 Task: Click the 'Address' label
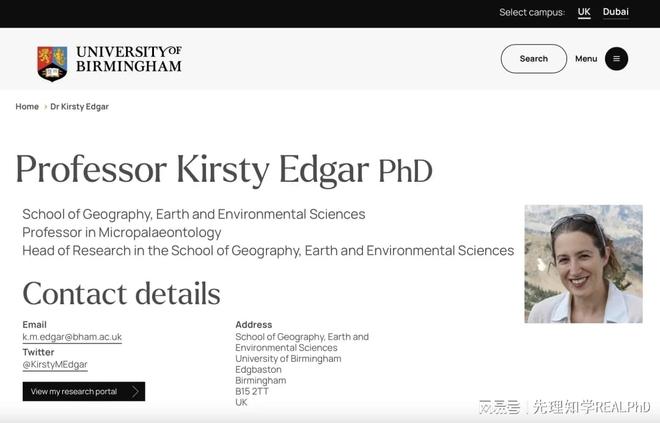click(254, 325)
